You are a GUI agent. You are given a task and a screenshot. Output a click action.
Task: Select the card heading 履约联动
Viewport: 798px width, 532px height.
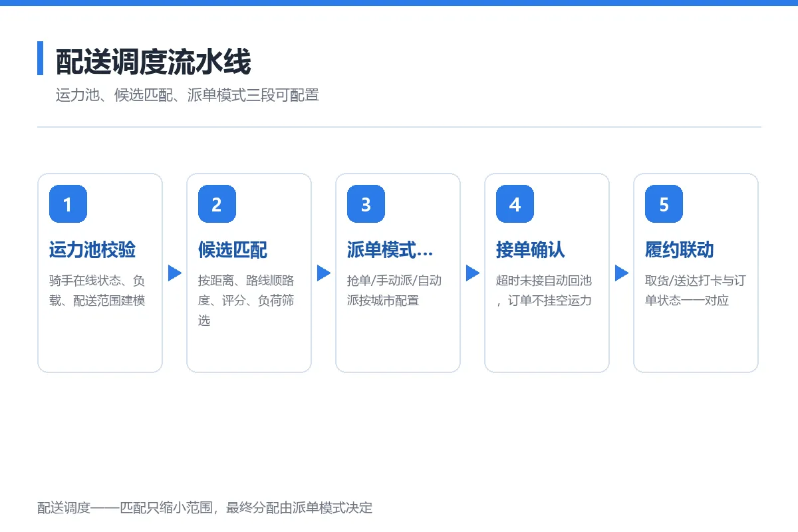pyautogui.click(x=680, y=250)
